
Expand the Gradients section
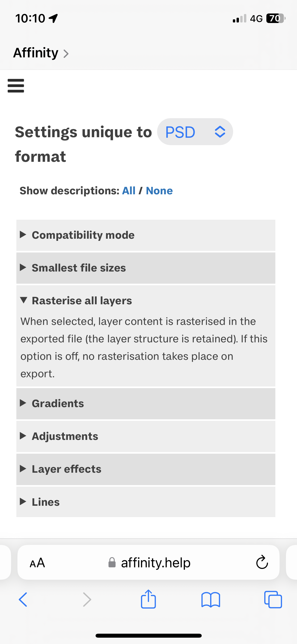(x=58, y=403)
